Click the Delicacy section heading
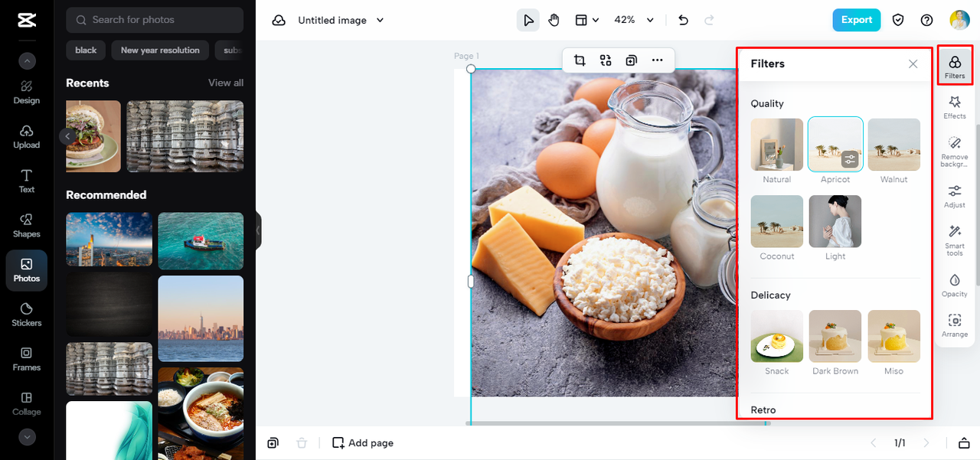The height and width of the screenshot is (460, 980). click(x=770, y=295)
